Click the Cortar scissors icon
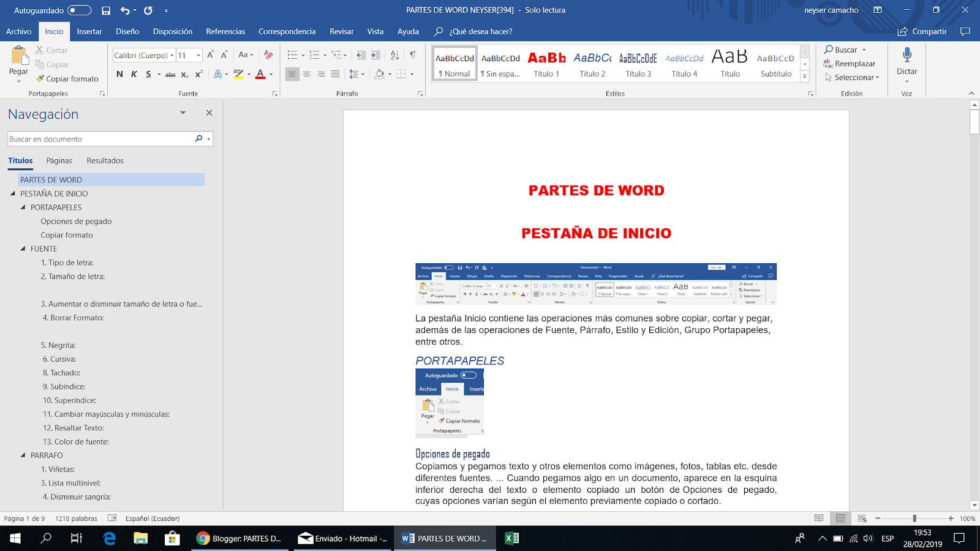 pyautogui.click(x=39, y=50)
